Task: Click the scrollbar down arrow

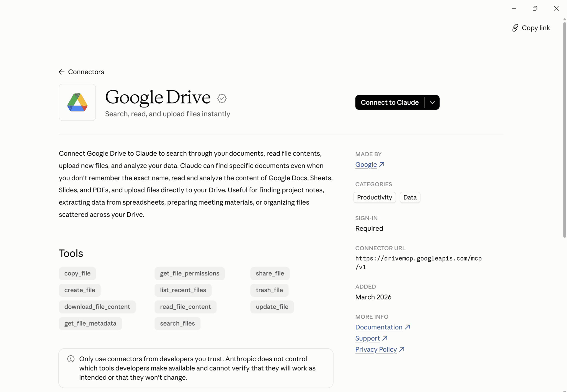Action: coord(565,391)
